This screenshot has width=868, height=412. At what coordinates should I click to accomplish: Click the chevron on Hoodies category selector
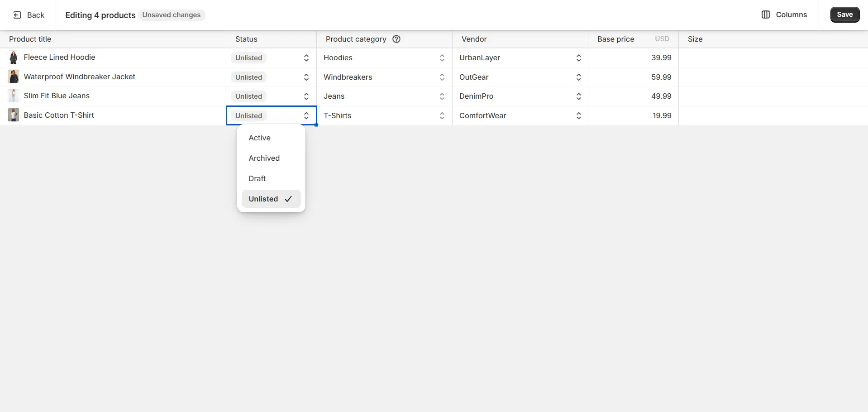[442, 58]
